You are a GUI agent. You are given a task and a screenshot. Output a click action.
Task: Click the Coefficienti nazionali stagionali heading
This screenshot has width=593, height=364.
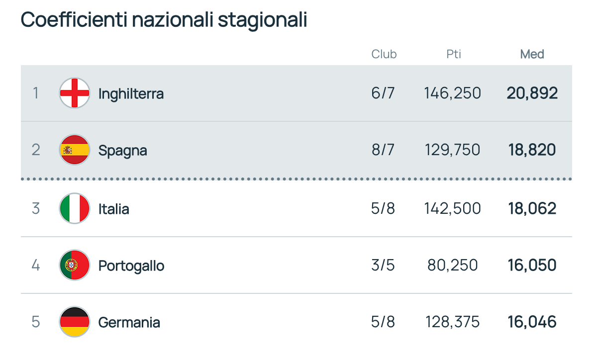point(164,20)
